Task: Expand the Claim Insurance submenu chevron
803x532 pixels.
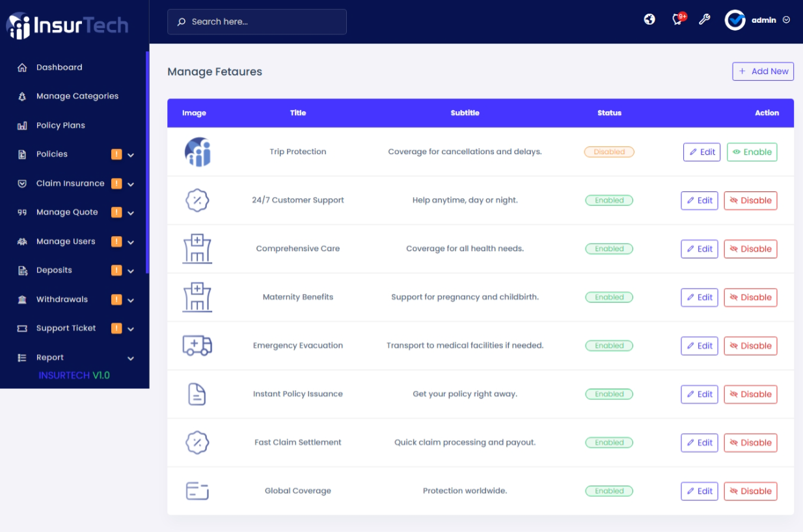Action: pyautogui.click(x=131, y=184)
